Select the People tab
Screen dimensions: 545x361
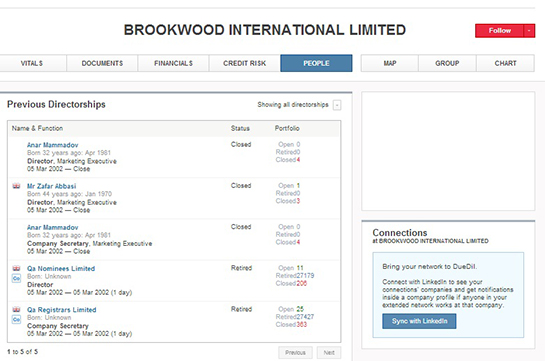(x=316, y=63)
